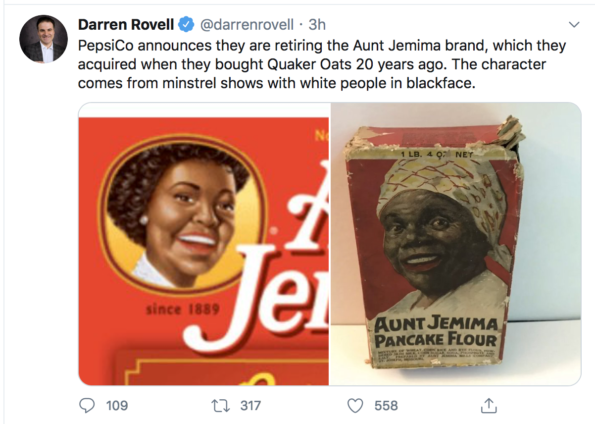Image resolution: width=595 pixels, height=424 pixels.
Task: Open the share tweet upload icon
Action: [489, 405]
